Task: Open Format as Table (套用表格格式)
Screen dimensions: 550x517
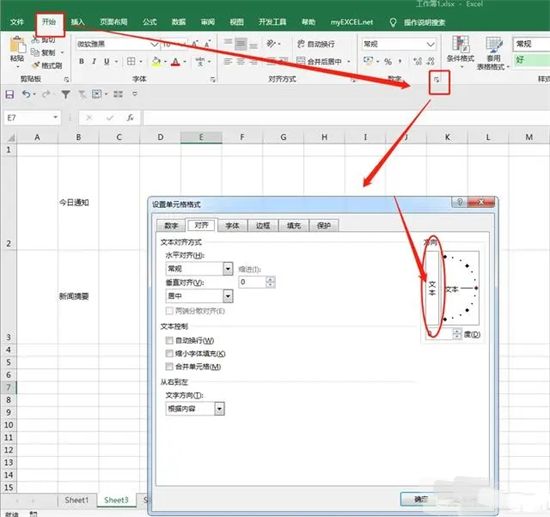Action: click(493, 53)
